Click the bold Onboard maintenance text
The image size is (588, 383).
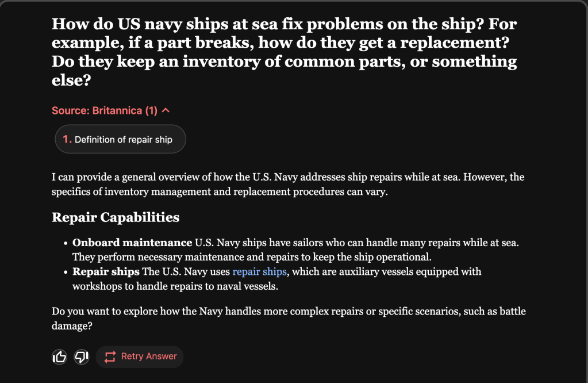pos(132,243)
